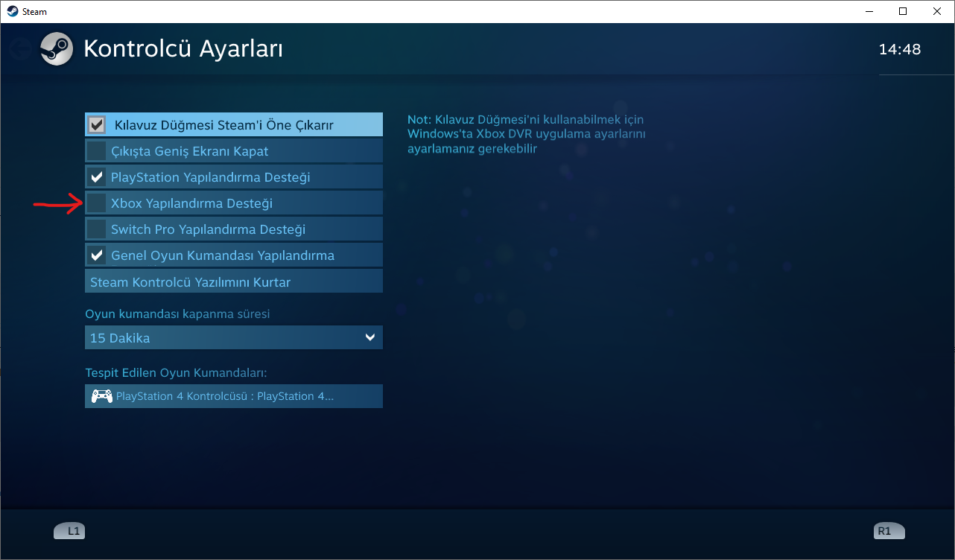Enable Xbox Yapılandırma Desteği checkbox
Screen dimensions: 955x560
point(96,203)
